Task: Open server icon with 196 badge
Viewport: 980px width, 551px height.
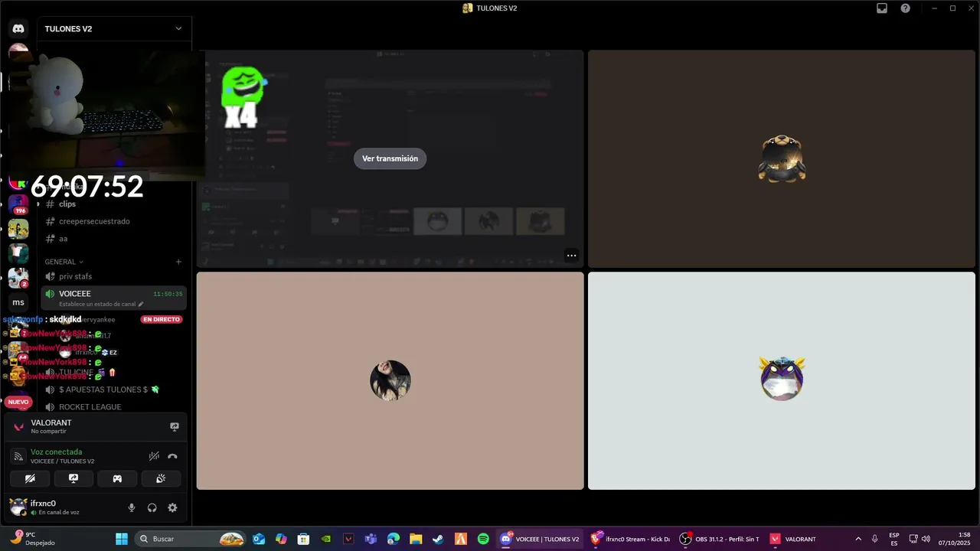Action: 18,204
